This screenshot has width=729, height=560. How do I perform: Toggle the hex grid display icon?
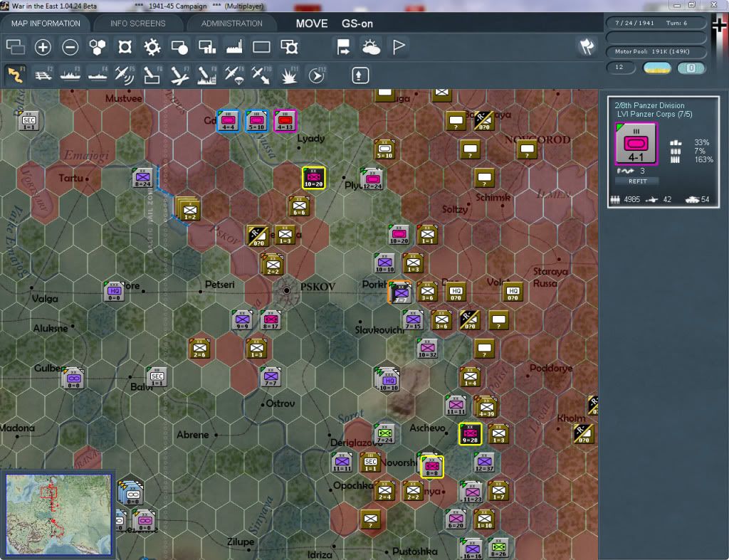[x=98, y=47]
